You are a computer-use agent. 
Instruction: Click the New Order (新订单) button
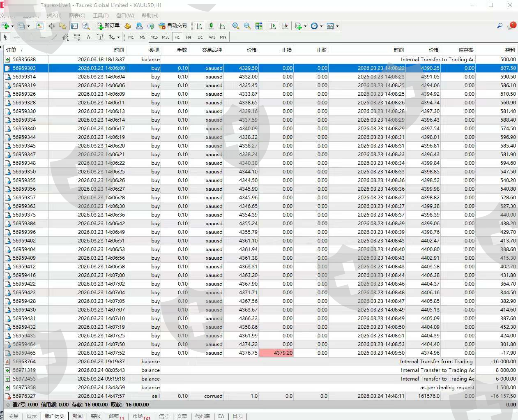click(108, 26)
